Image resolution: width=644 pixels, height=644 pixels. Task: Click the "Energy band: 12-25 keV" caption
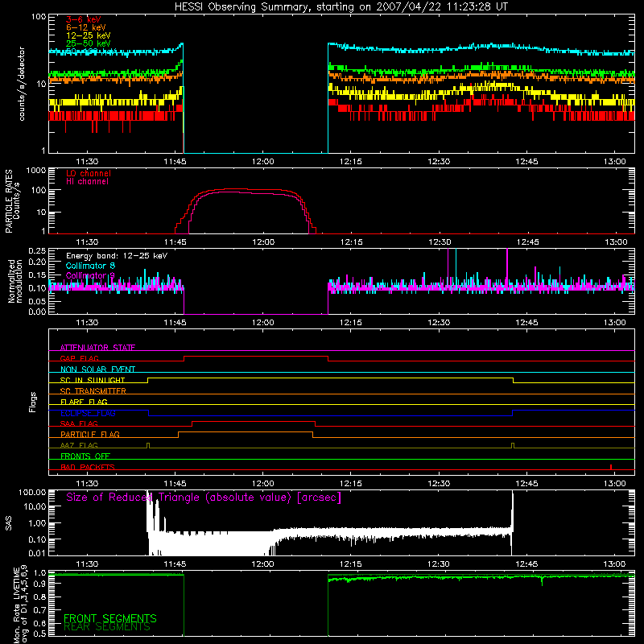click(117, 256)
